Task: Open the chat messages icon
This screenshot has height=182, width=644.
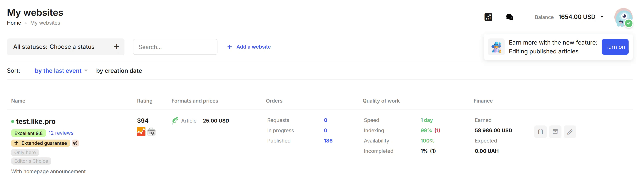Action: (509, 17)
